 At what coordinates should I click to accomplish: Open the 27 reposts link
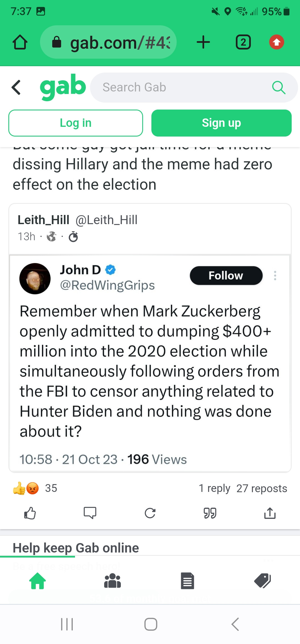(x=262, y=488)
